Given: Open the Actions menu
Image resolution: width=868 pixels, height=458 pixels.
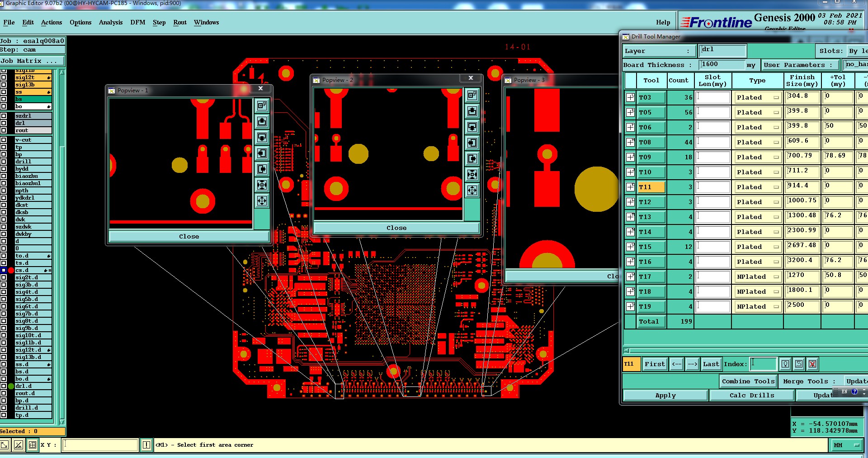Looking at the screenshot, I should (52, 22).
